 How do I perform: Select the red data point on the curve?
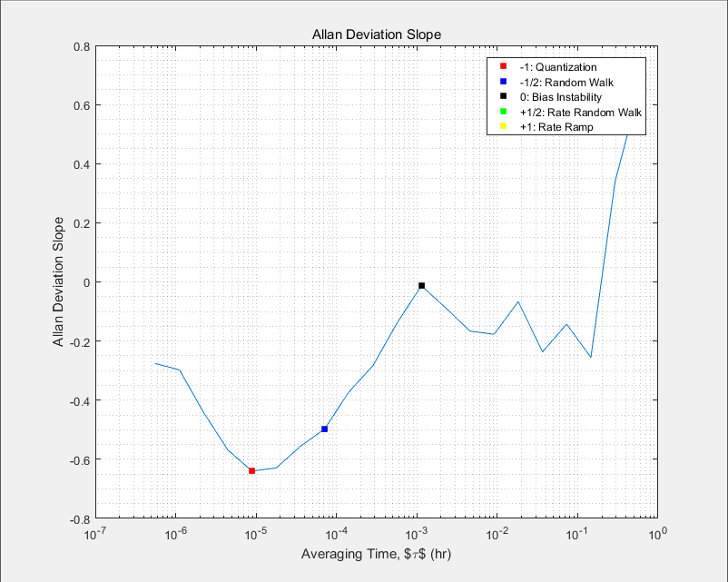click(x=251, y=470)
